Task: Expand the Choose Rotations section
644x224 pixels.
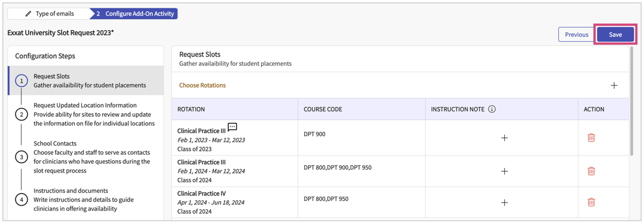Action: coord(202,86)
